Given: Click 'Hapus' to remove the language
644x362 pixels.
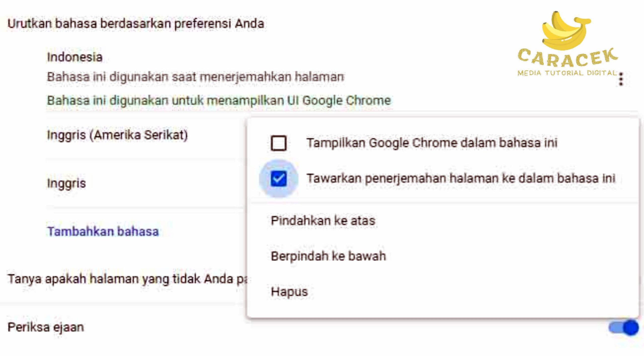Looking at the screenshot, I should click(x=289, y=292).
